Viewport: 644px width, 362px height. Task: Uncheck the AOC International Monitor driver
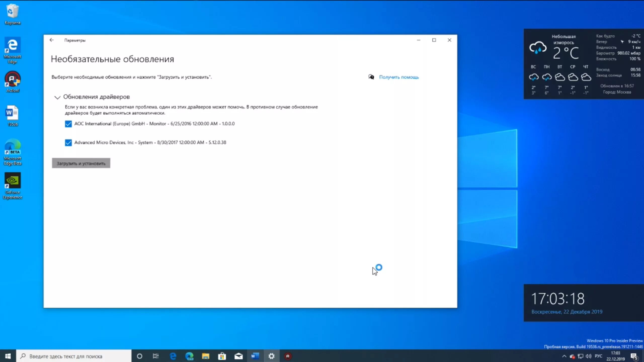(x=68, y=124)
